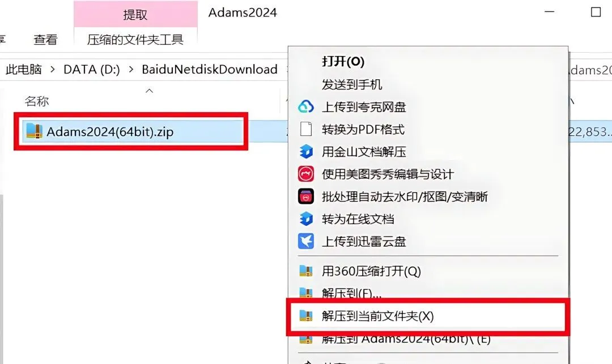Click the 360 zip open icon
Screen dimensions: 612x364
[x=305, y=271]
